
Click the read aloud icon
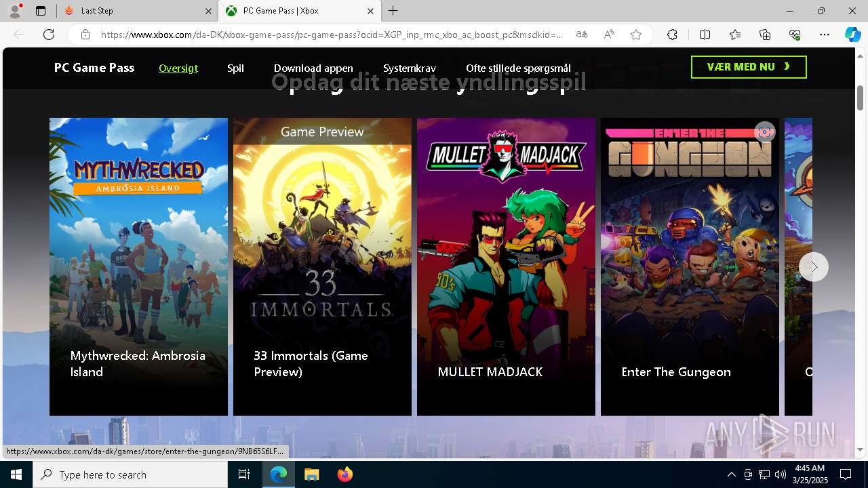(x=609, y=35)
